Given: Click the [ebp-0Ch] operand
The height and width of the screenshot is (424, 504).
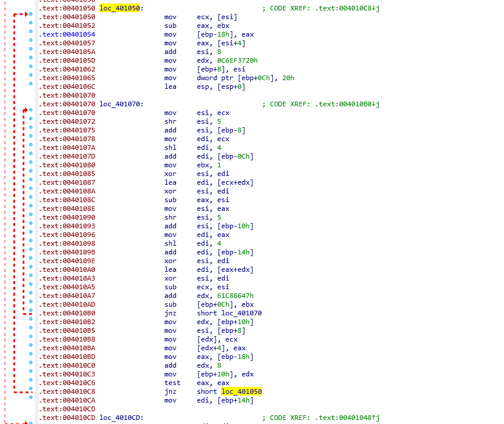Looking at the screenshot, I should point(235,156).
